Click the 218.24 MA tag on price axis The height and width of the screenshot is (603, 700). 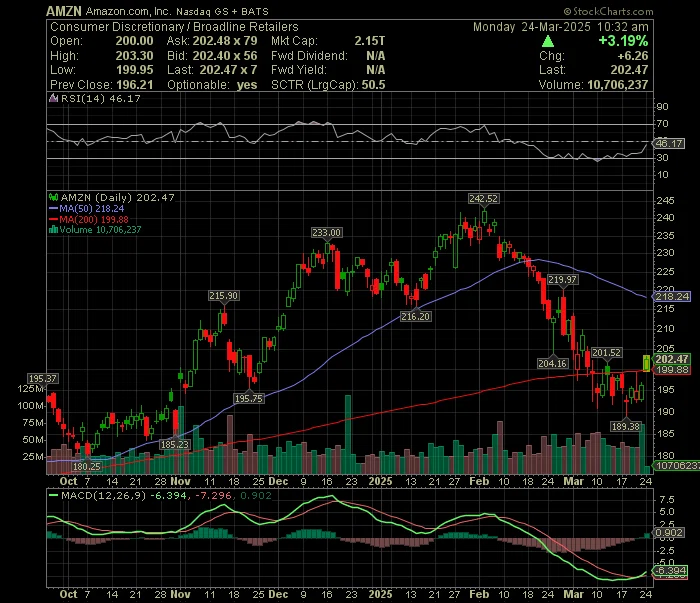[672, 296]
